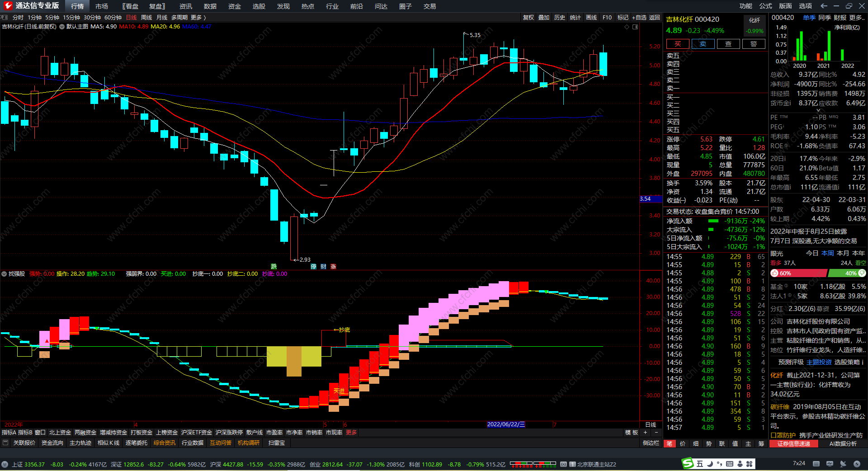Open the 行情 menu tab
This screenshot has width=868, height=471.
pos(77,6)
